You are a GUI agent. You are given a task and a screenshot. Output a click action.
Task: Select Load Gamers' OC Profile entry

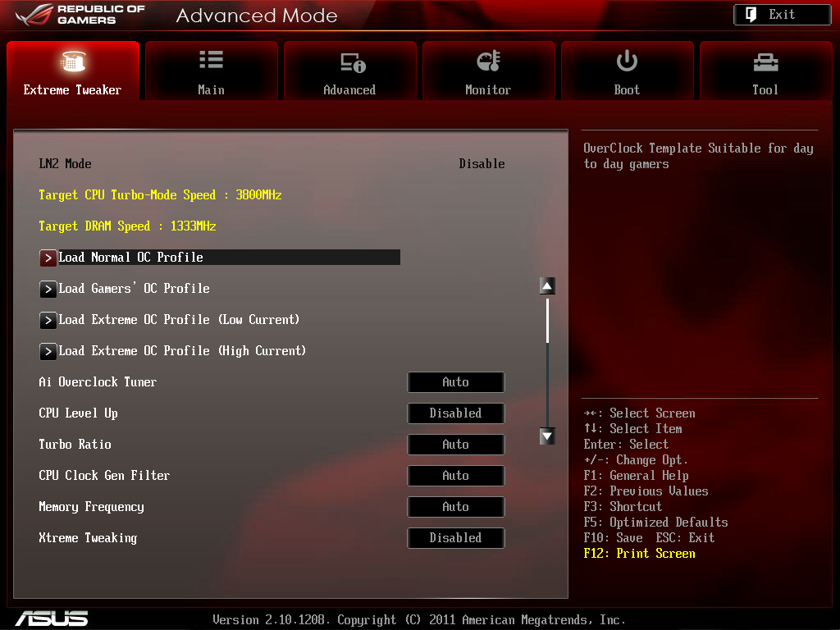point(134,289)
